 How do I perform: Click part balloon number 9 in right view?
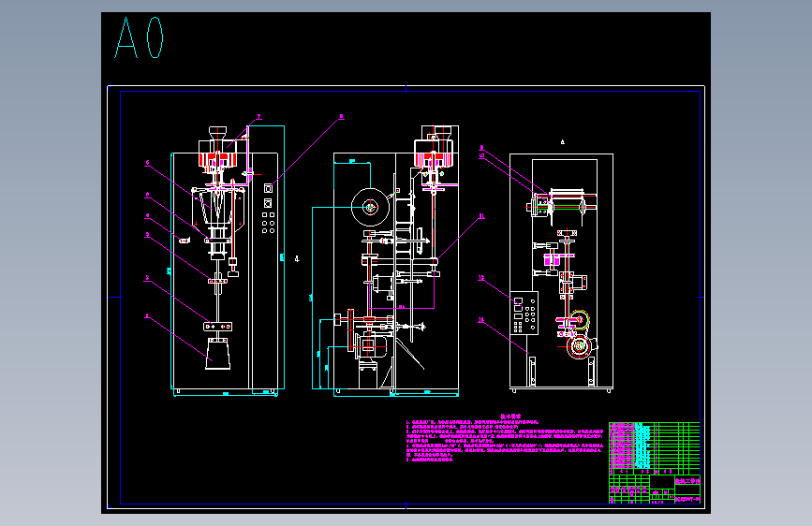click(481, 148)
